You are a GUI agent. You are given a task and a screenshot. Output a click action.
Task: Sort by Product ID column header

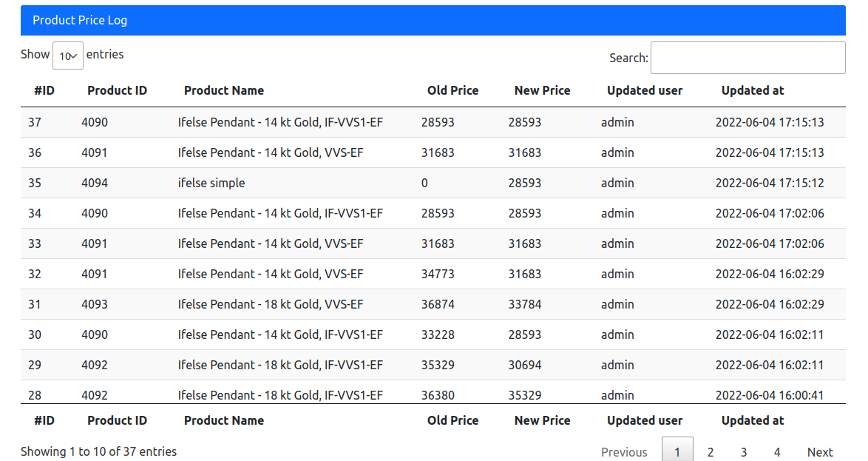tap(117, 90)
